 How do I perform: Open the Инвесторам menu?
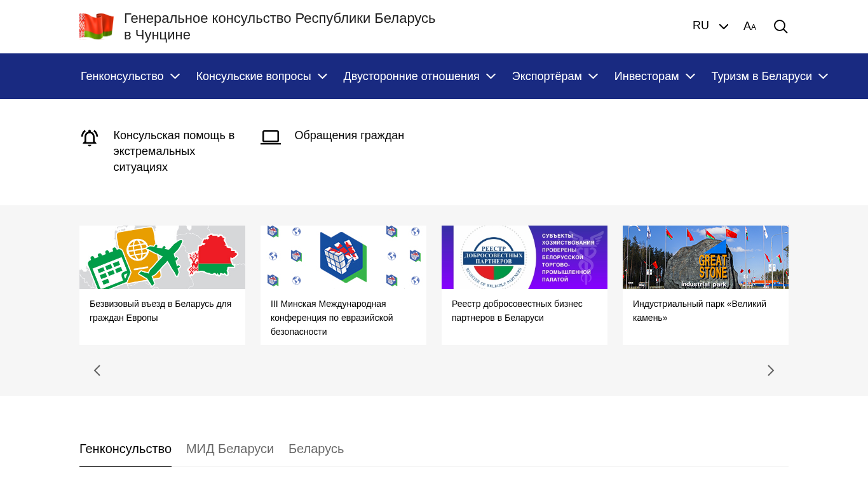[654, 76]
